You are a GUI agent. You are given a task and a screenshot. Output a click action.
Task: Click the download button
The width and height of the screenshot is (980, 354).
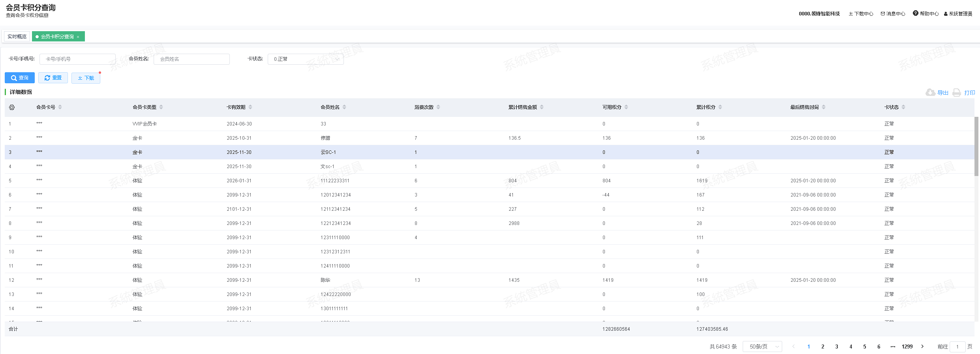tap(86, 78)
